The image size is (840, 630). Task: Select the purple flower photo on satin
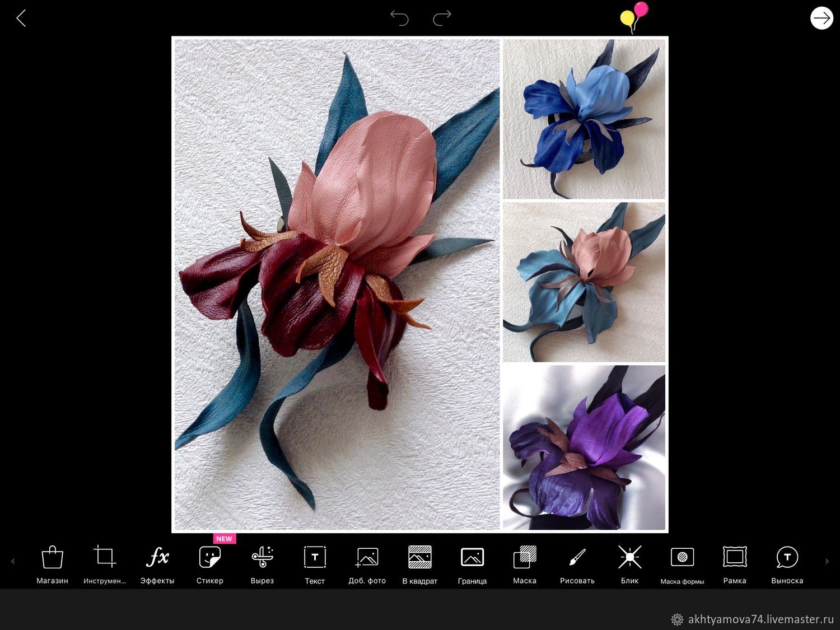[x=584, y=447]
